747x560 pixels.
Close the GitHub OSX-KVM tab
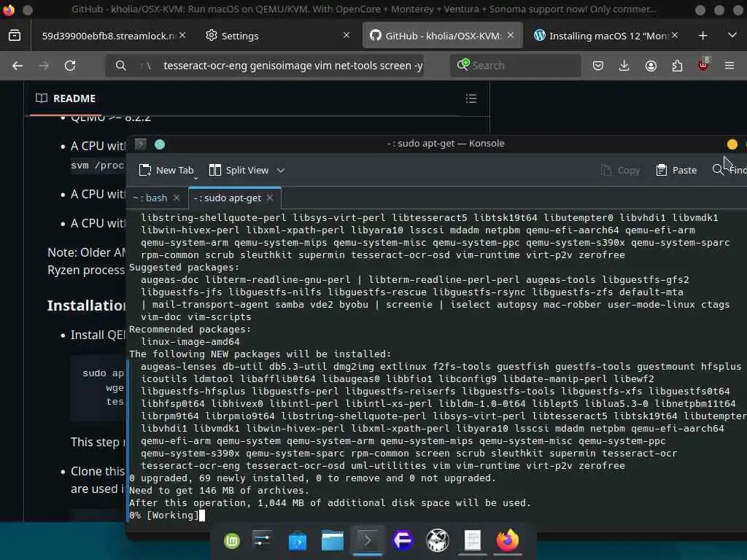[x=510, y=35]
